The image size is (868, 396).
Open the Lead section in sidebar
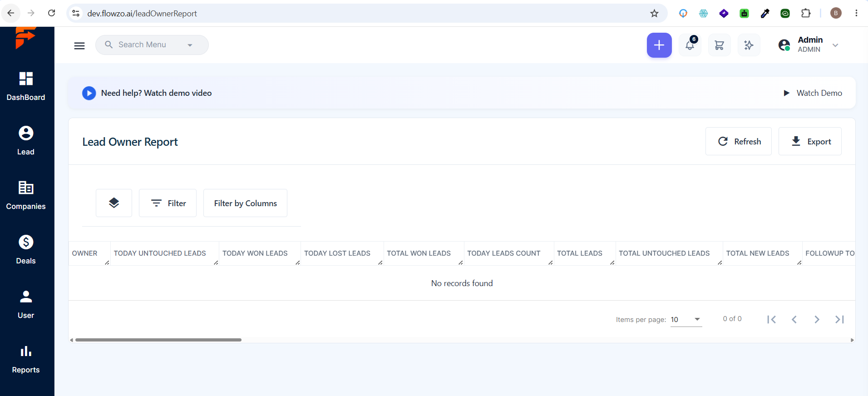26,141
